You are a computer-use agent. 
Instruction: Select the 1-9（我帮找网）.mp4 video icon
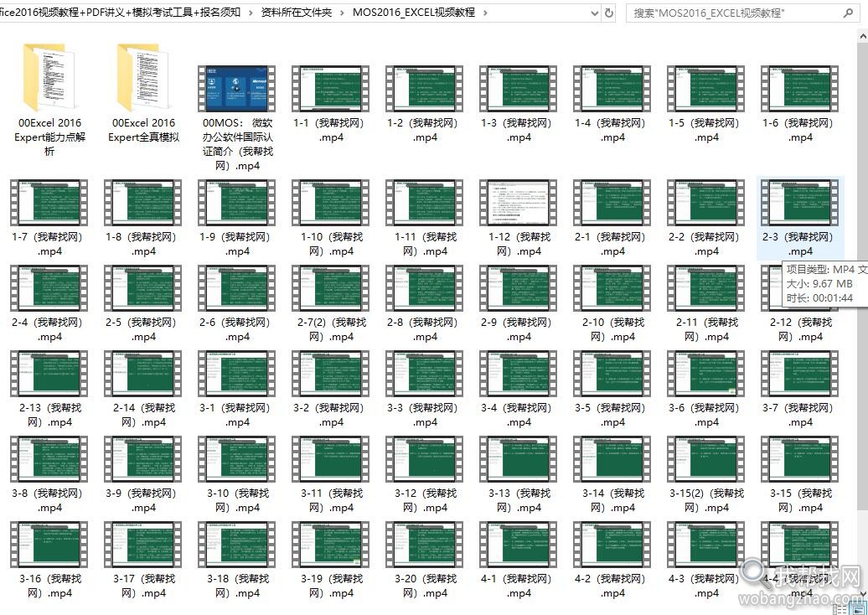(237, 203)
